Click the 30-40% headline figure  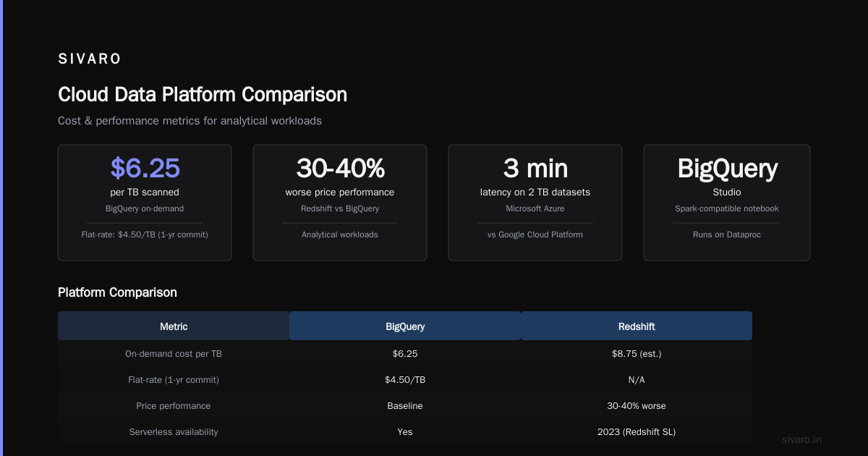click(340, 168)
